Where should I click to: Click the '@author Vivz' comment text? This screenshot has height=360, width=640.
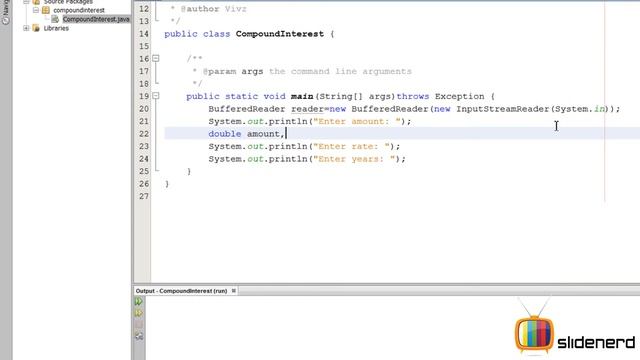pyautogui.click(x=213, y=9)
